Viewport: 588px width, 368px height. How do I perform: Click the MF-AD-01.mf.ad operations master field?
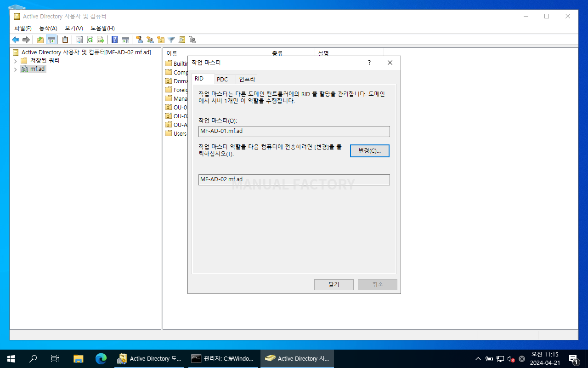(294, 132)
